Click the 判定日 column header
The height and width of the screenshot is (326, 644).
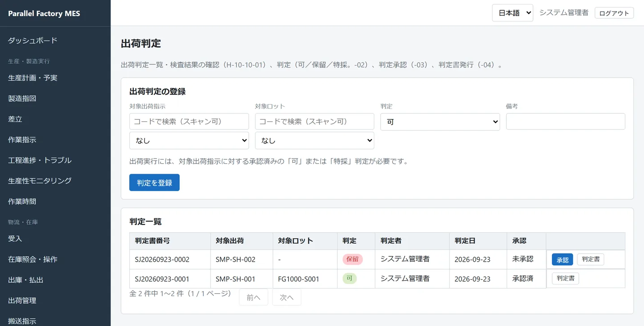click(478, 241)
